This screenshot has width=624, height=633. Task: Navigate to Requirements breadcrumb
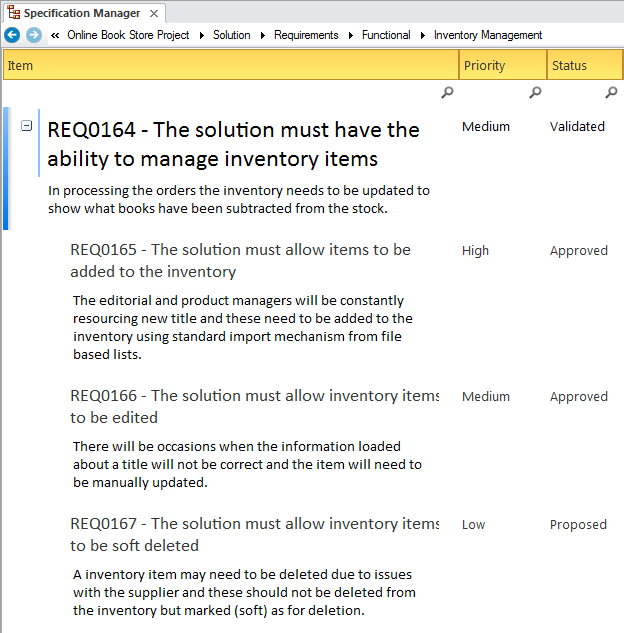pos(306,35)
